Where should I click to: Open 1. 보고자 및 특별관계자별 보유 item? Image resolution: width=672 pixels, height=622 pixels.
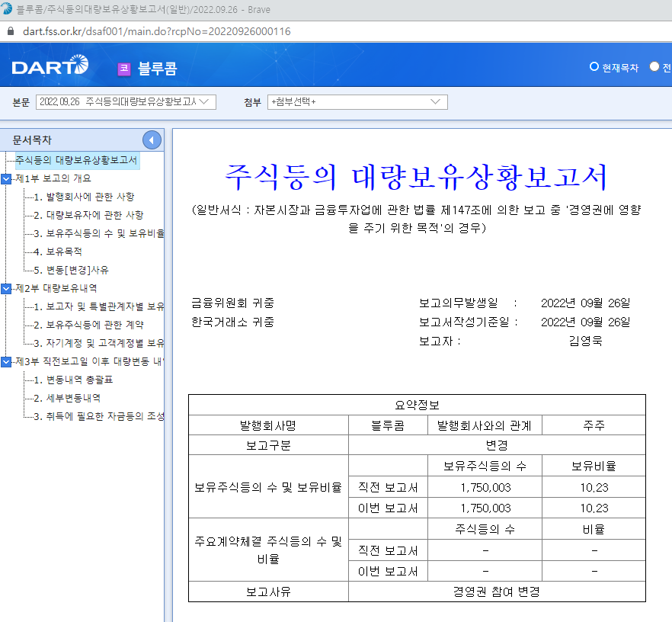pyautogui.click(x=99, y=306)
